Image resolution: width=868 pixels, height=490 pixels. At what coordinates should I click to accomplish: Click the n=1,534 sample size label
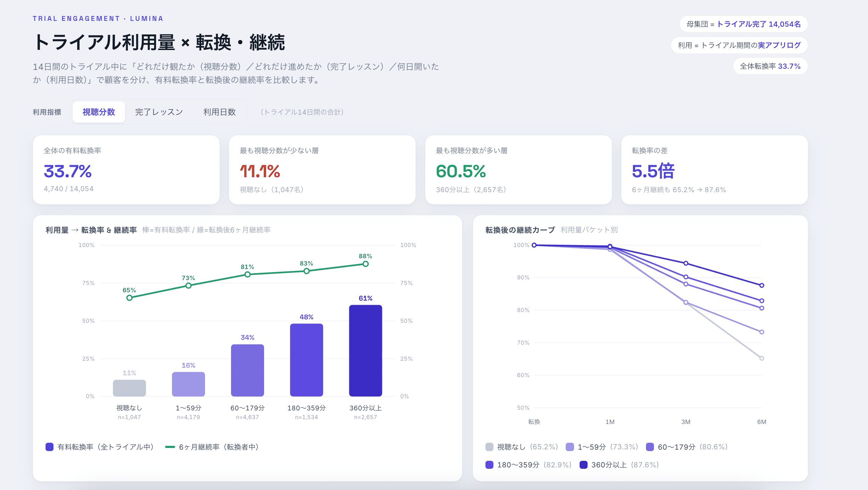(x=306, y=417)
